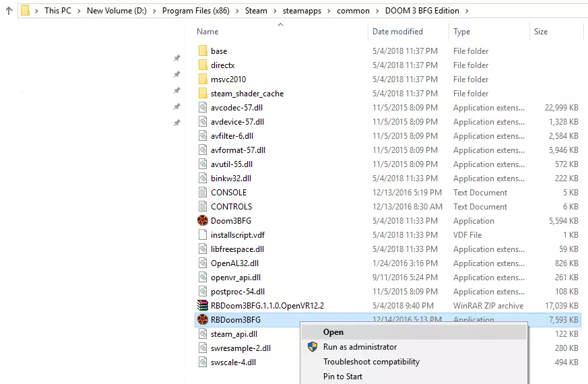
Task: Select the file name openvr_api.dll
Action: [236, 278]
